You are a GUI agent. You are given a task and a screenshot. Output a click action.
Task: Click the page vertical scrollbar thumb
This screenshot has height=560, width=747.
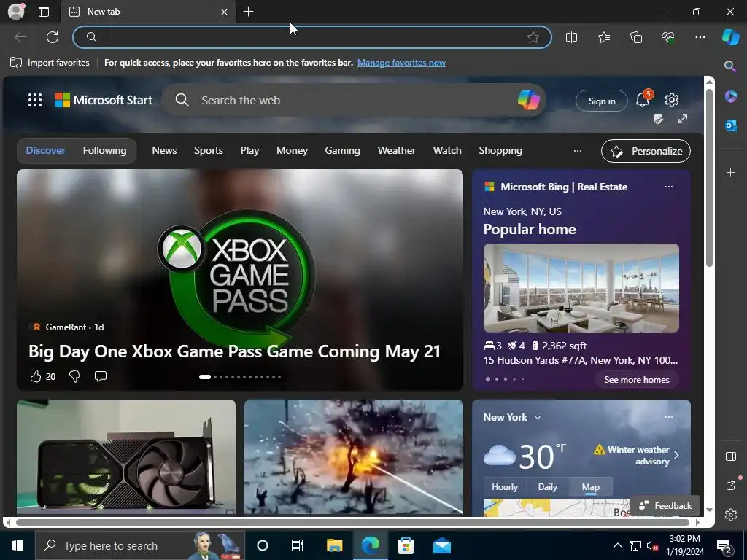pos(709,179)
